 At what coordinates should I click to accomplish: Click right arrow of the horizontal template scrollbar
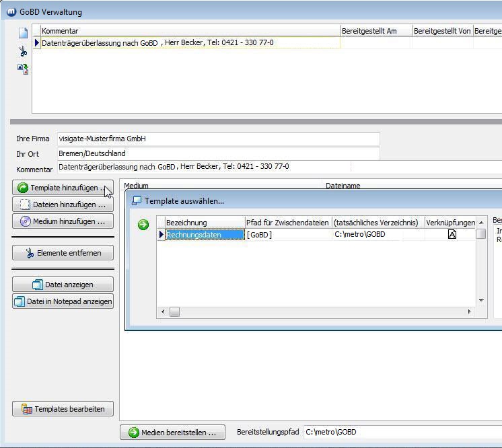click(469, 312)
